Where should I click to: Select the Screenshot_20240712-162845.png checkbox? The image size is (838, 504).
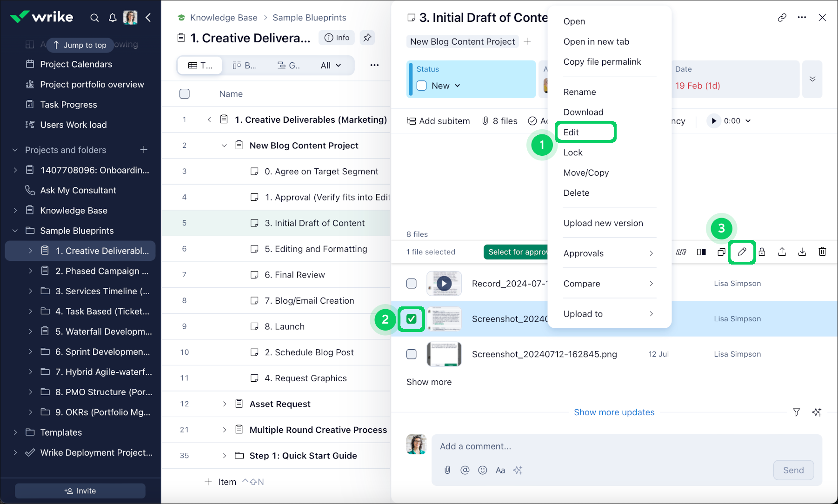click(x=412, y=354)
